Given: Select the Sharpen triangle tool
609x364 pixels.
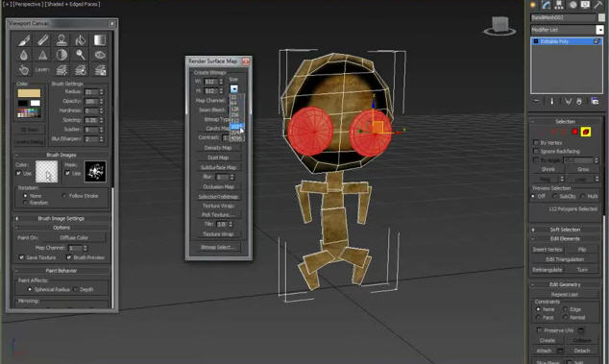Looking at the screenshot, I should 42,55.
